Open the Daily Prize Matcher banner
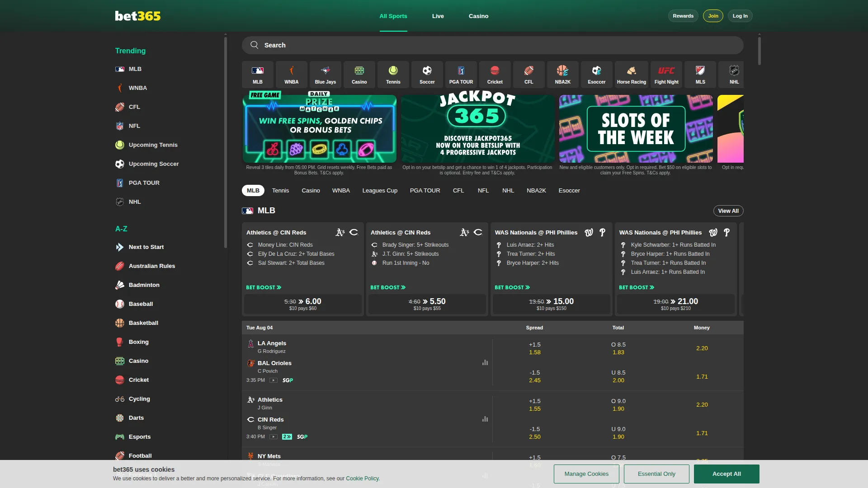This screenshot has width=868, height=488. point(320,129)
